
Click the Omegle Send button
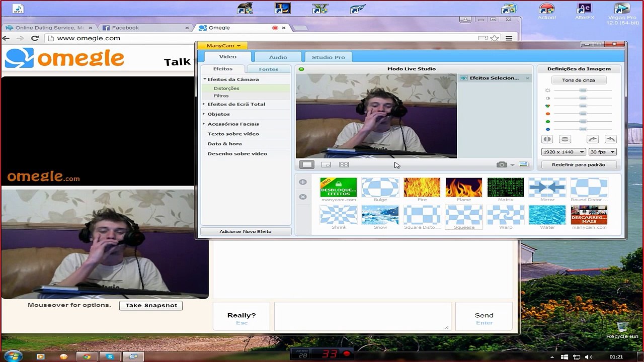pyautogui.click(x=484, y=317)
